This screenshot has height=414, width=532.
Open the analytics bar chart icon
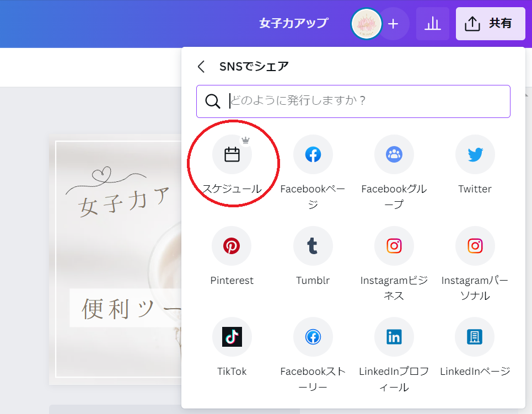(433, 24)
